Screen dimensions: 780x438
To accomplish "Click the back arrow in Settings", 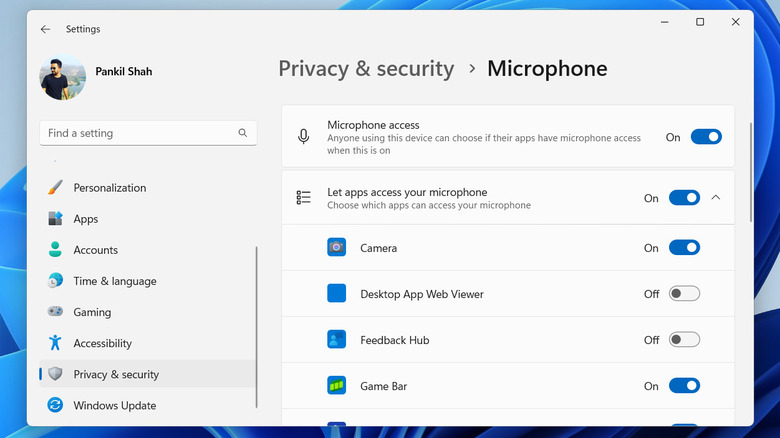I will click(45, 29).
